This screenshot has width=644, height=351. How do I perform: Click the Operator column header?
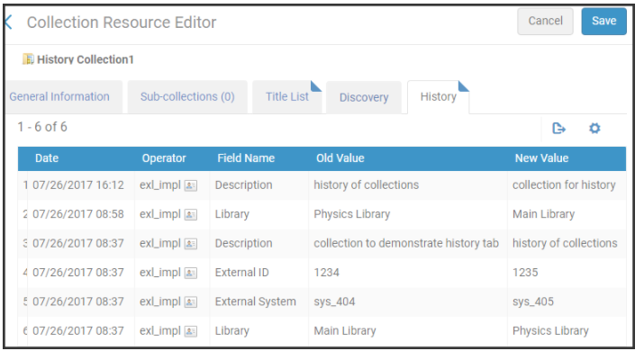coord(164,158)
